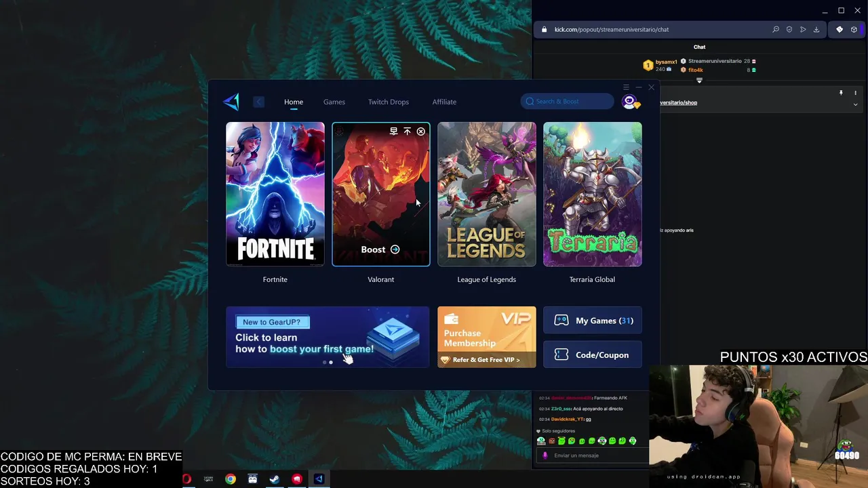
Task: Open the pinned message three-dot menu
Action: tap(856, 93)
